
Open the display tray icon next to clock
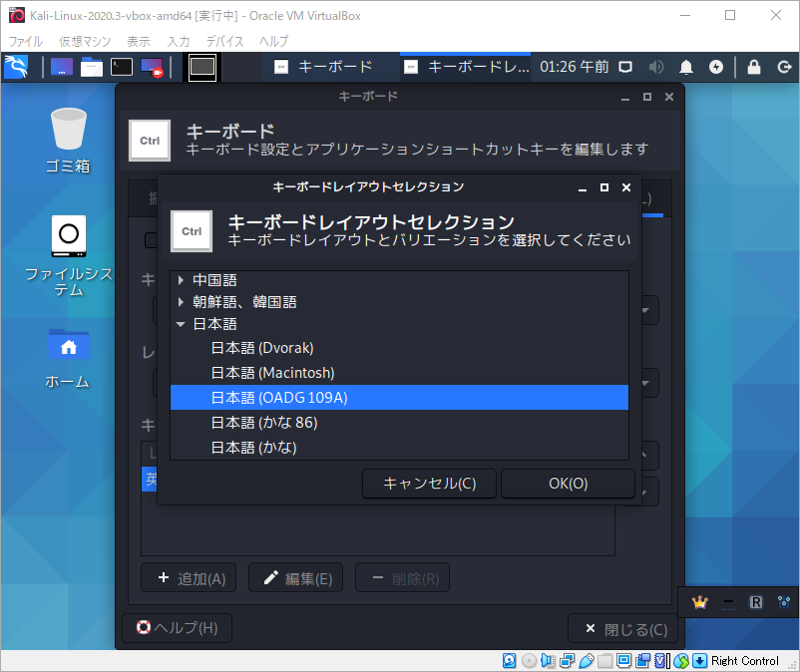pyautogui.click(x=625, y=67)
